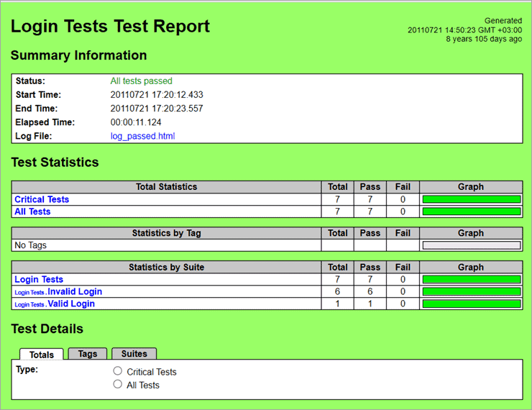
Task: Click the Valid Login fail count '0'
Action: click(x=403, y=304)
